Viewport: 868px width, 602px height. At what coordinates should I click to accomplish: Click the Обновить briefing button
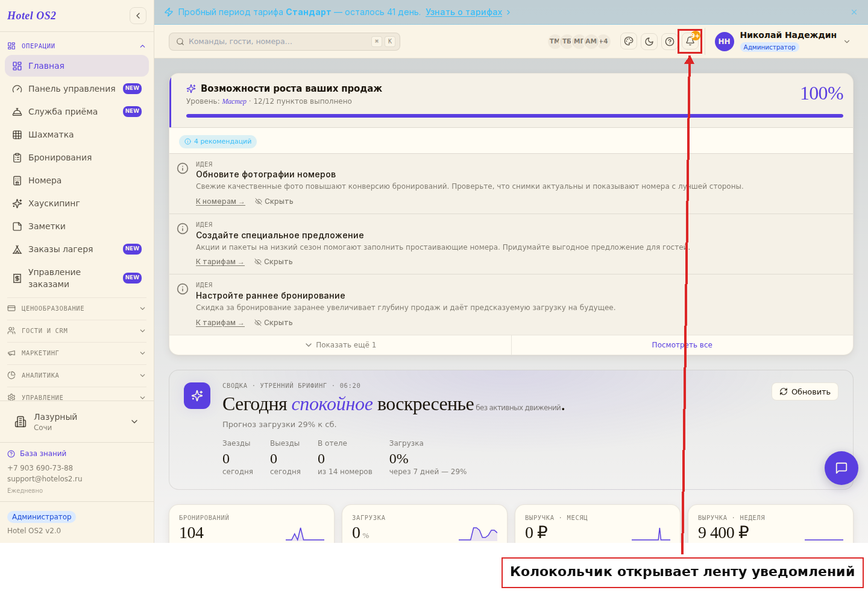[x=805, y=391]
